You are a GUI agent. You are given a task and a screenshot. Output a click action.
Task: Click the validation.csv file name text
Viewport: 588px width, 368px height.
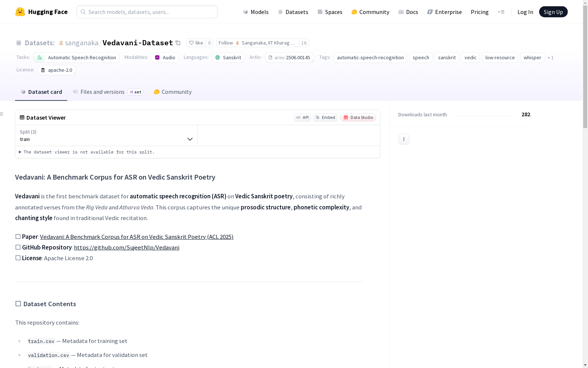[49, 355]
